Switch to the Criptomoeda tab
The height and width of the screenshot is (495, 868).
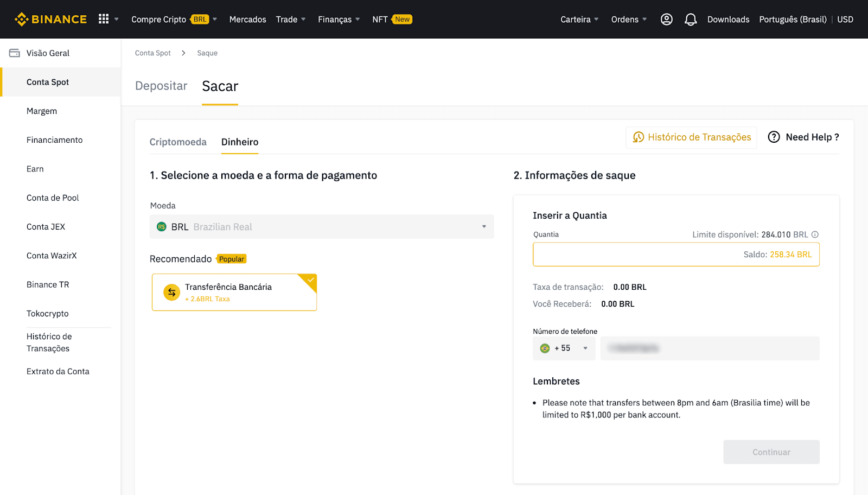(178, 142)
